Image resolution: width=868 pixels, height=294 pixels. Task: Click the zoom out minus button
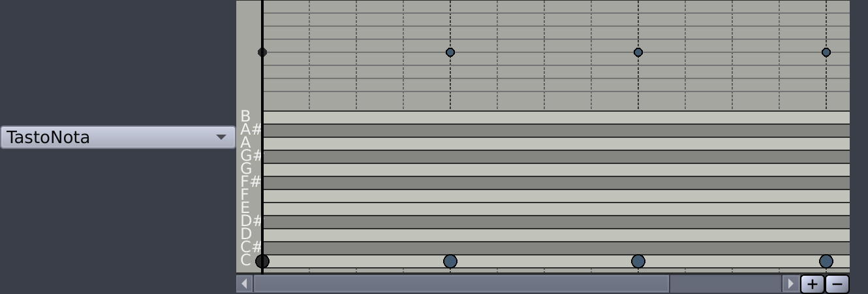837,284
